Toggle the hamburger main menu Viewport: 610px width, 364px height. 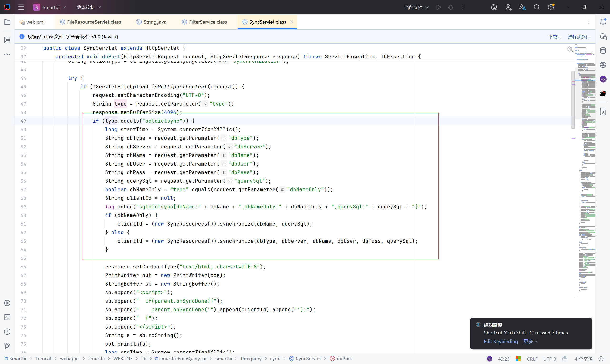point(21,7)
